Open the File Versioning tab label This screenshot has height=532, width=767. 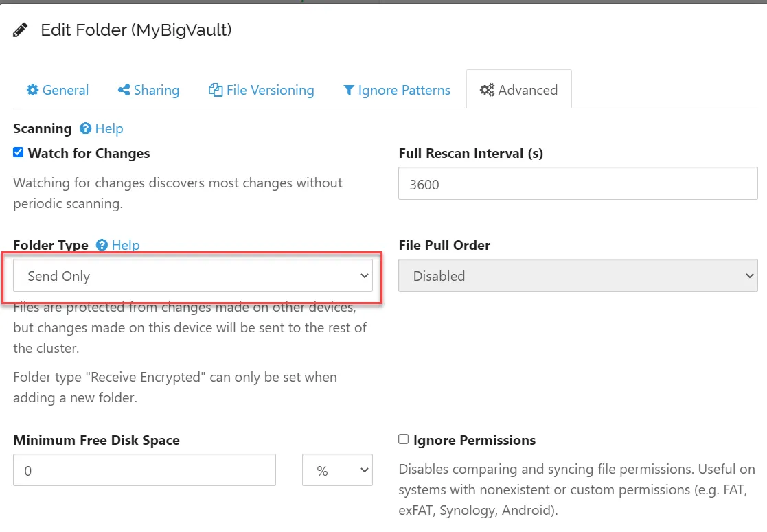pos(271,90)
